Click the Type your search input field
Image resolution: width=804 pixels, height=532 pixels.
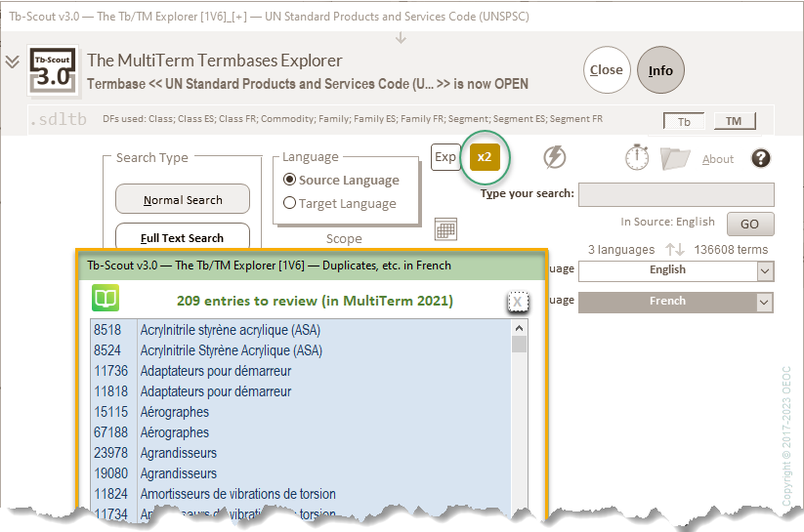(676, 194)
